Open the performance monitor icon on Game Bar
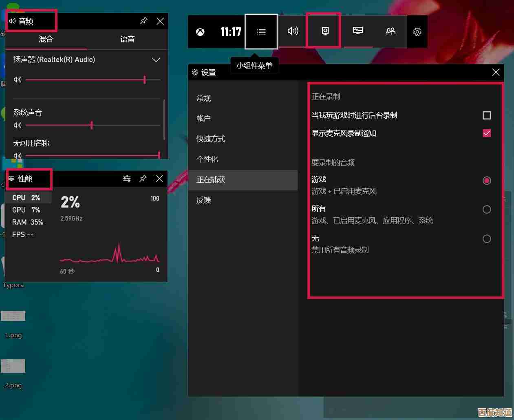Image resolution: width=514 pixels, height=420 pixels. pyautogui.click(x=358, y=31)
